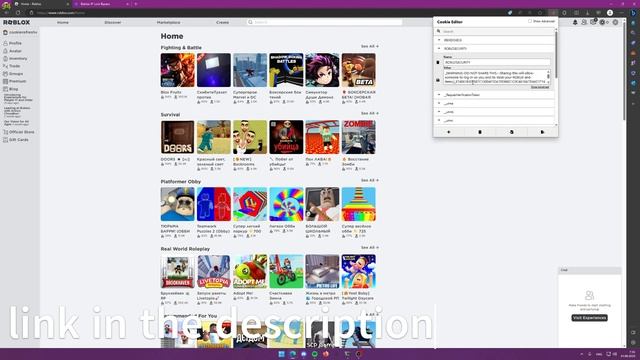Expand the __utma cookie row

(x=495, y=103)
